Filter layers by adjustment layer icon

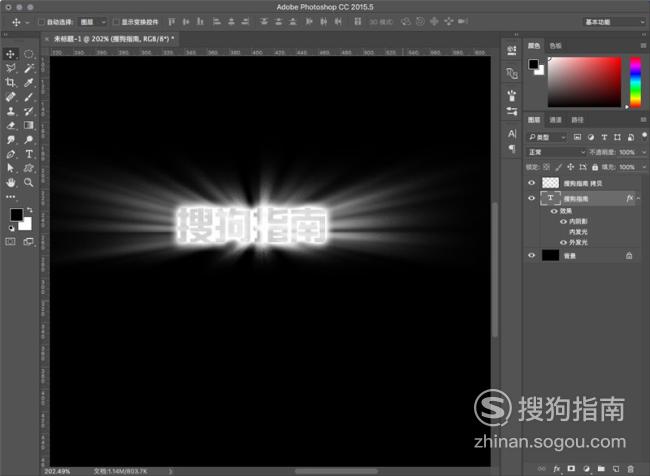pyautogui.click(x=591, y=137)
